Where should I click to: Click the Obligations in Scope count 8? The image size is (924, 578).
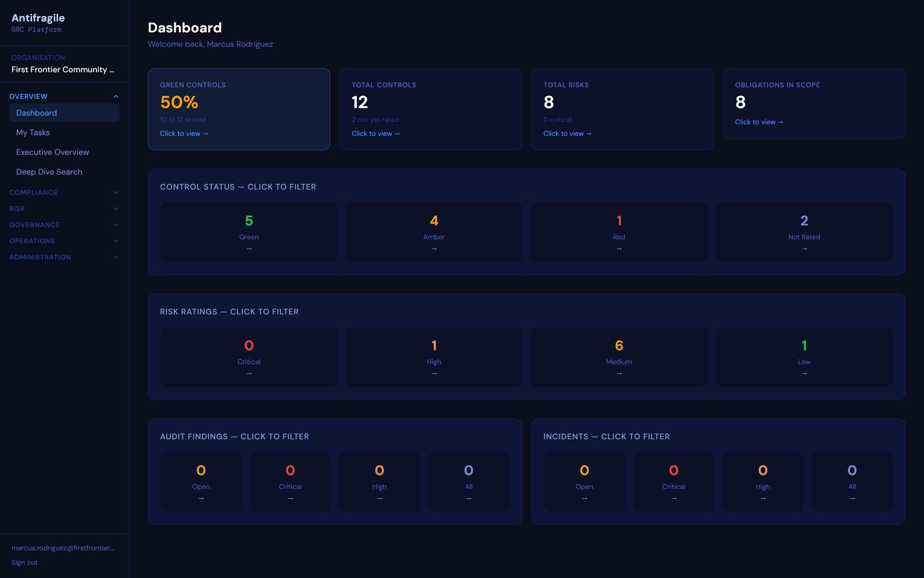740,102
